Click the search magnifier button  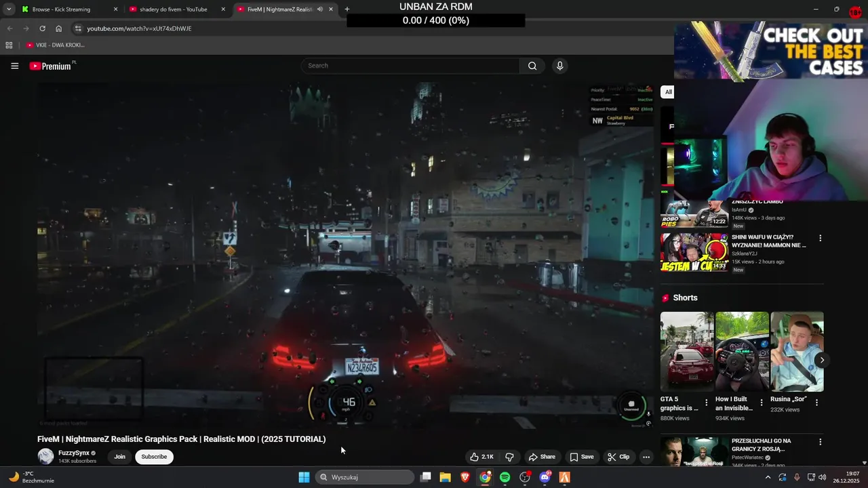pyautogui.click(x=532, y=66)
